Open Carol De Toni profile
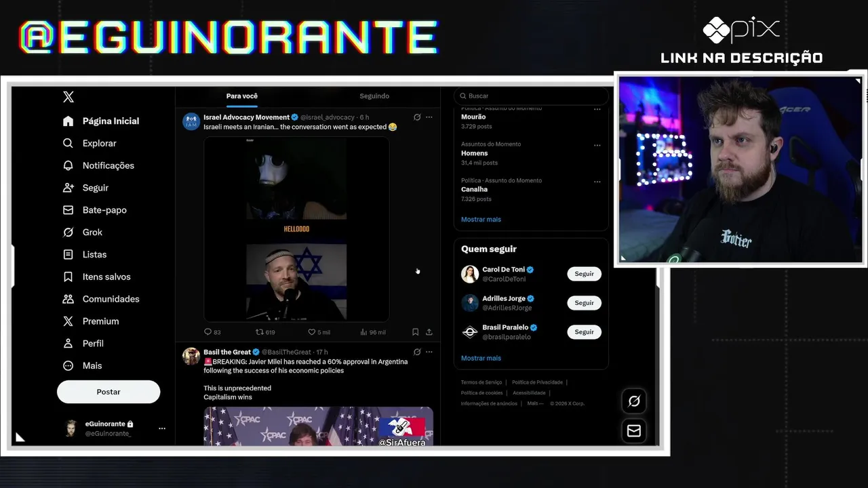Image resolution: width=868 pixels, height=488 pixels. 503,270
